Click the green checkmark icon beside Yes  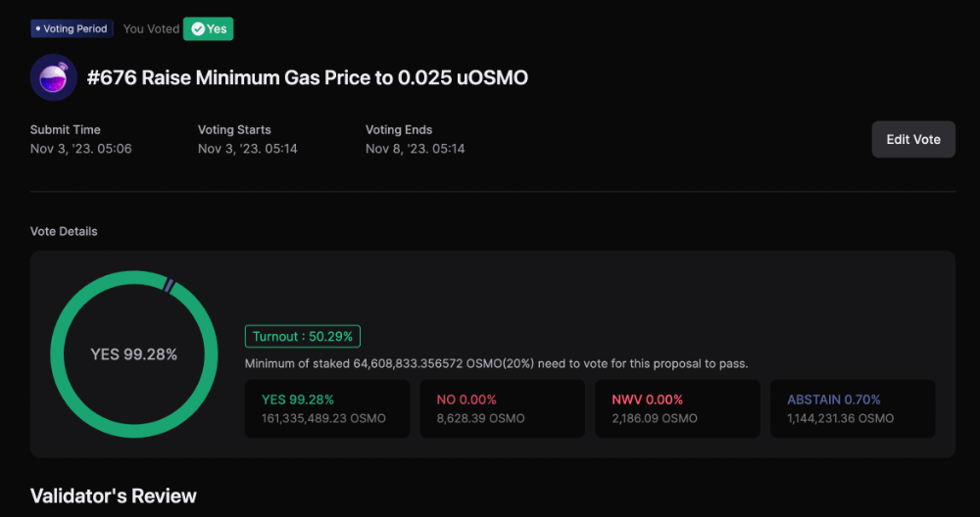click(x=198, y=28)
